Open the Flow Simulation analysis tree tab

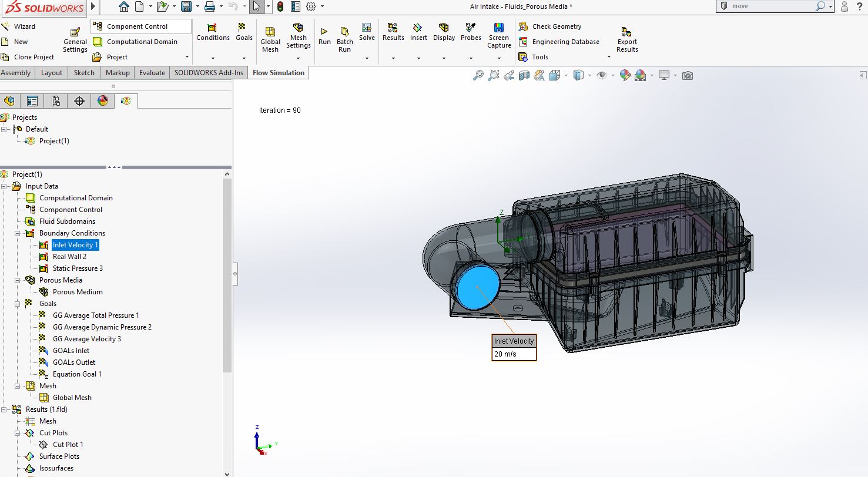(126, 101)
